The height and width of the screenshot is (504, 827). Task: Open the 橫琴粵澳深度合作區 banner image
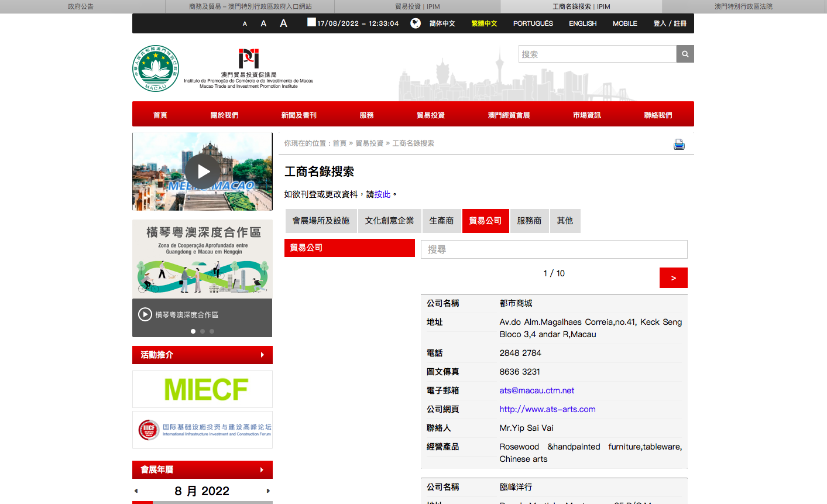point(203,259)
